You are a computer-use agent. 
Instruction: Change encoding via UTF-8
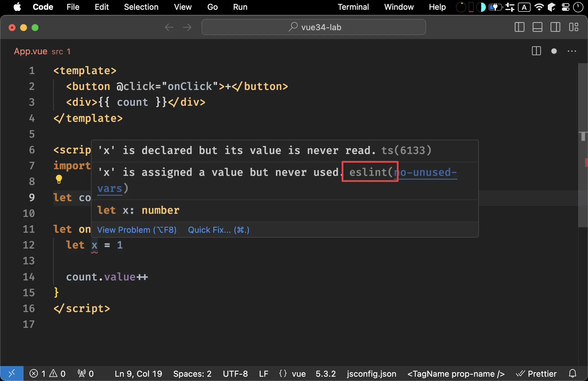pos(235,374)
